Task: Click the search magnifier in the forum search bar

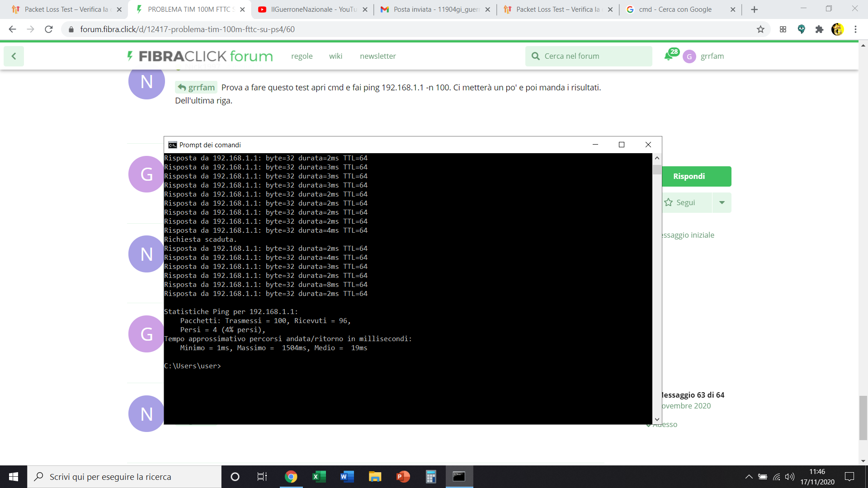Action: [536, 56]
